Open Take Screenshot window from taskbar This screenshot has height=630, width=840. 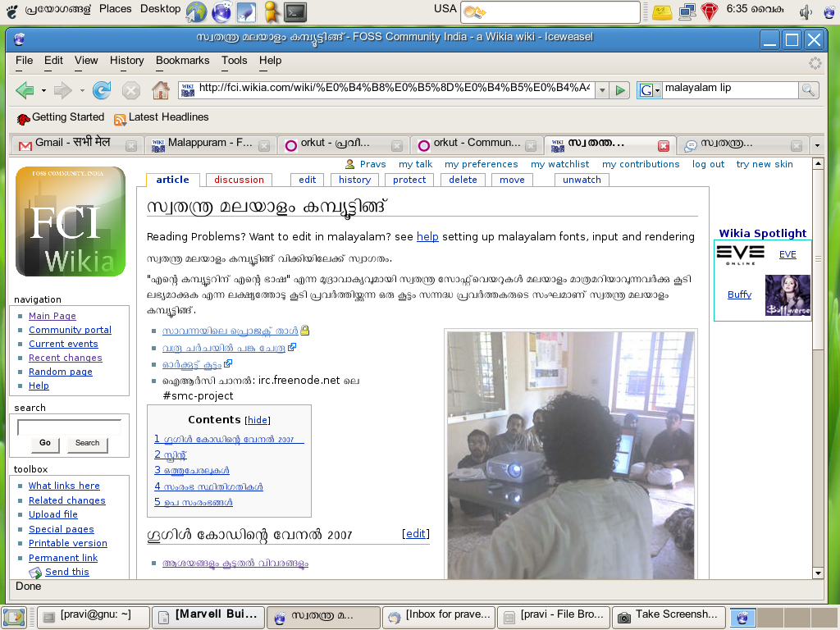(668, 617)
